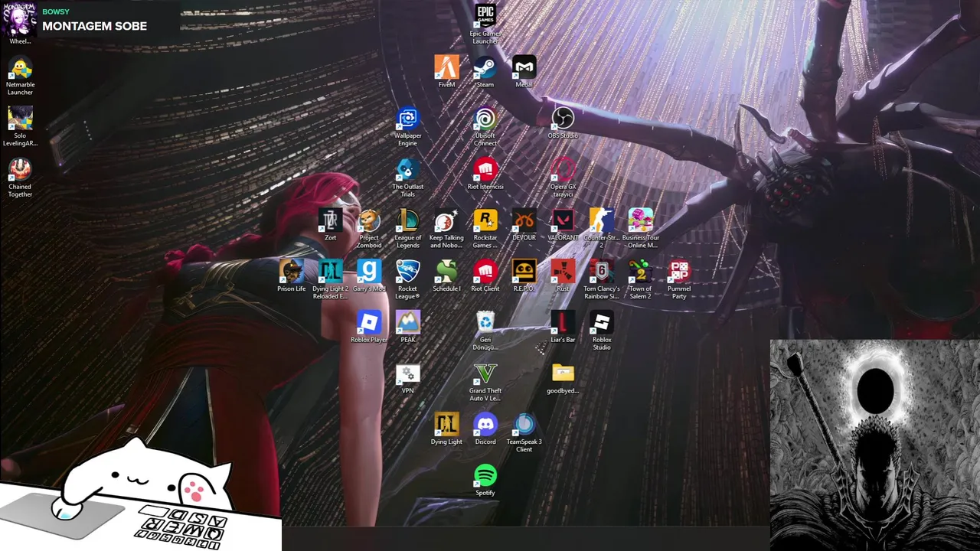Select Town of Salem 2 icon
This screenshot has width=980, height=551.
(640, 272)
